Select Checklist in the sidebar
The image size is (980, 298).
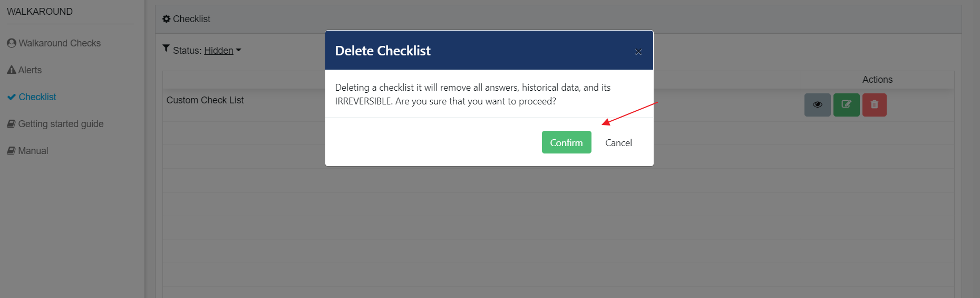pyautogui.click(x=32, y=97)
